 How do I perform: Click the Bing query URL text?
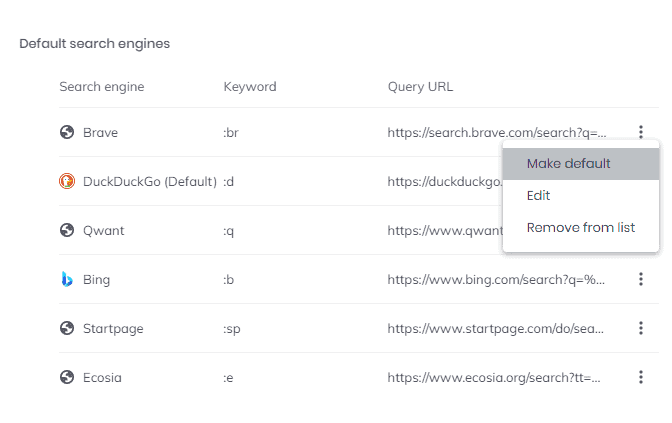496,280
